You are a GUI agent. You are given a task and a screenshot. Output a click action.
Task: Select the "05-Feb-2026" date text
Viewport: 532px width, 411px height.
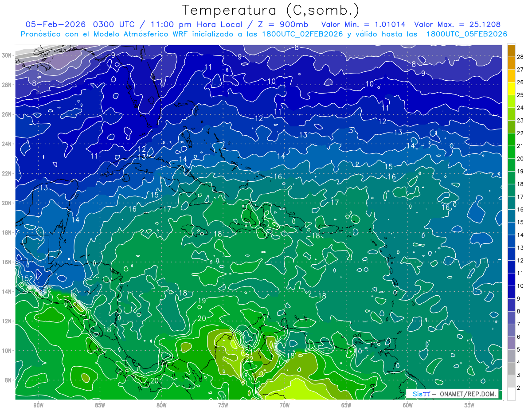tap(55, 24)
